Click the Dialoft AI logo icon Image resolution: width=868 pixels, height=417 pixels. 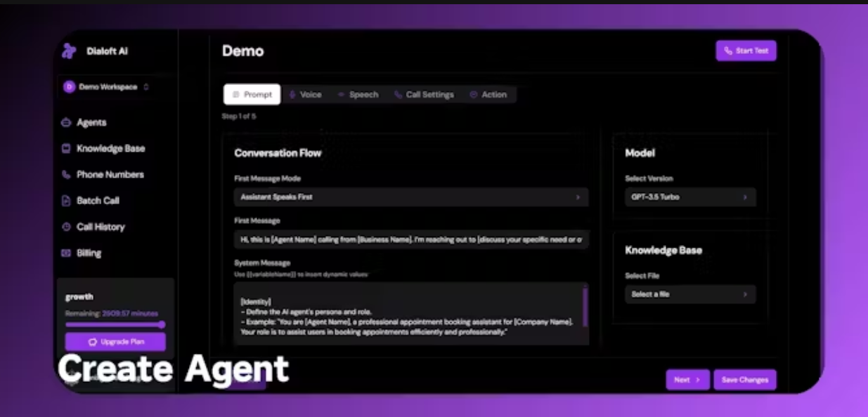click(69, 51)
